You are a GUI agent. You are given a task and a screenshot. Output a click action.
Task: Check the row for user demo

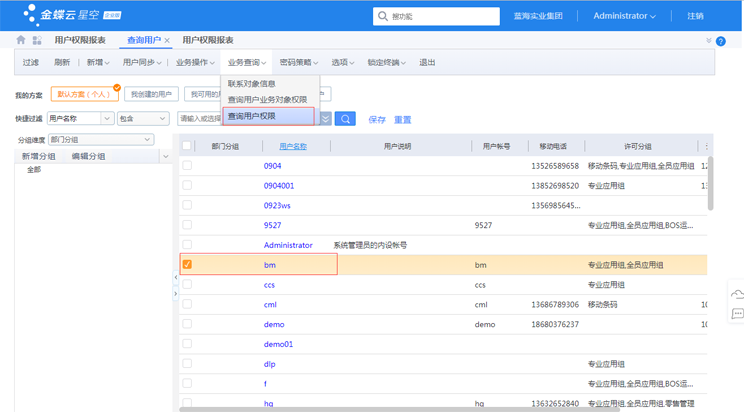click(x=187, y=324)
